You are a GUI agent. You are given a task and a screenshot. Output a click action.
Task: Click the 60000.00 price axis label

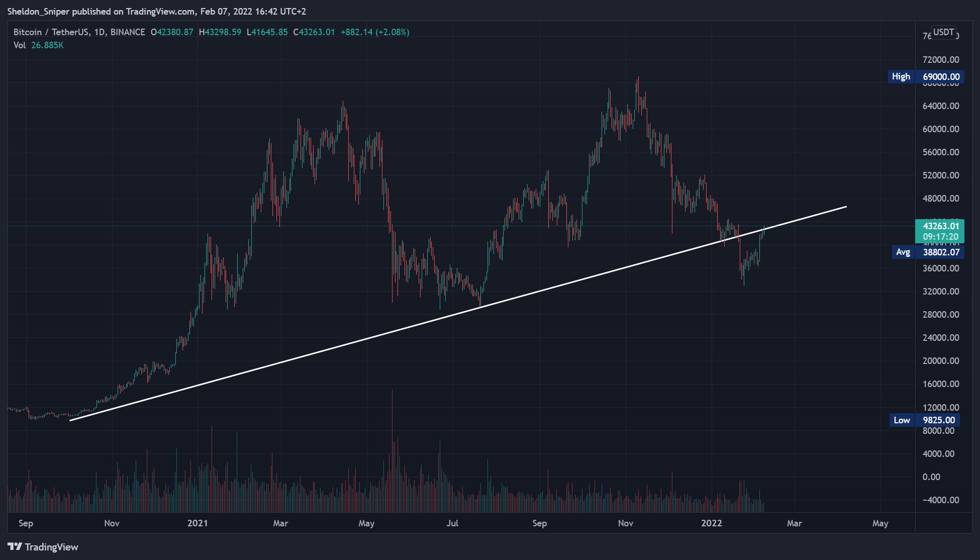(941, 129)
